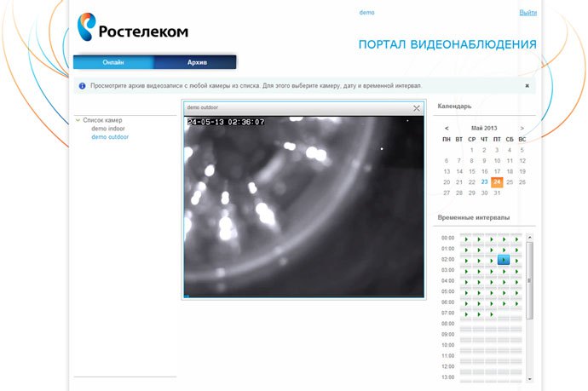Select May 1 in the calendar

pos(472,150)
